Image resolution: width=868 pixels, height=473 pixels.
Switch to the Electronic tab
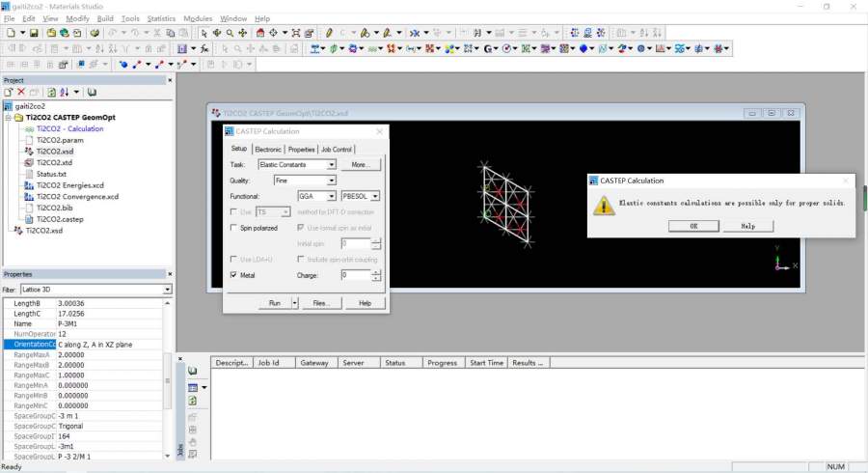click(x=268, y=150)
